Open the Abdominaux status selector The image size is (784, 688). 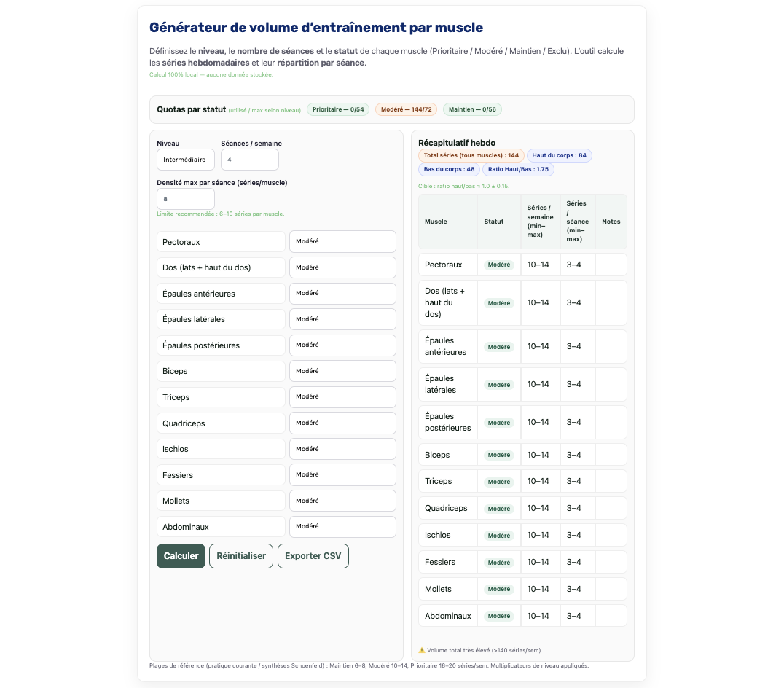[x=342, y=526]
